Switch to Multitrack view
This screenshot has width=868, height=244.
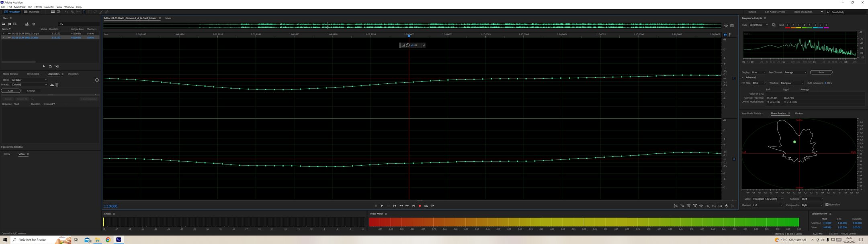point(32,12)
